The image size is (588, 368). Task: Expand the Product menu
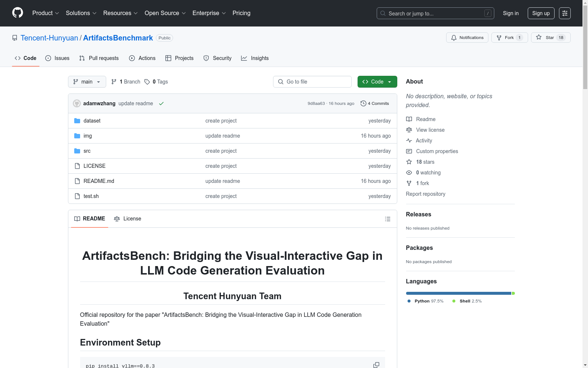(x=46, y=13)
